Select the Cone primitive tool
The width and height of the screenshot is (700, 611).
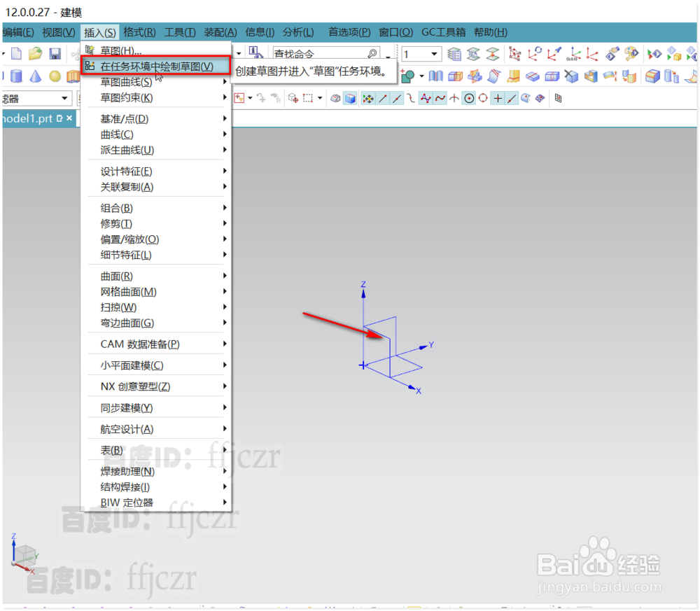point(35,76)
